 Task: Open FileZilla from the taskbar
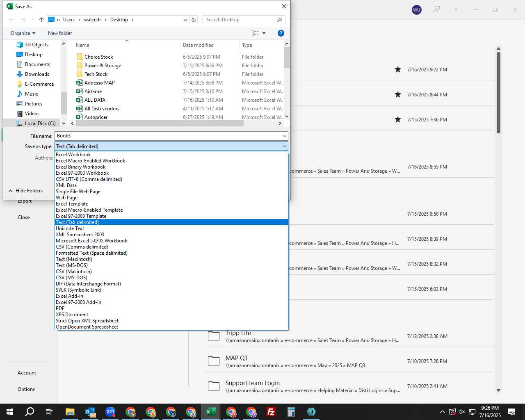point(271,412)
